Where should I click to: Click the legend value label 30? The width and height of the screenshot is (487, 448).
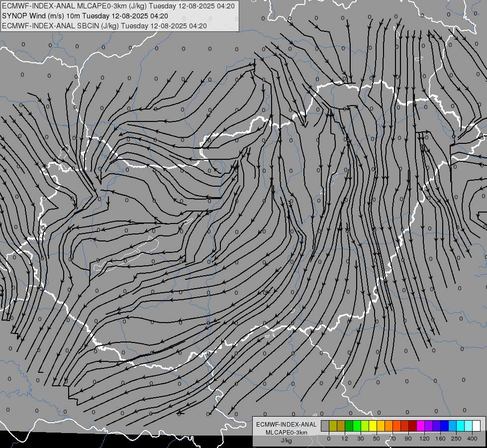point(361,439)
